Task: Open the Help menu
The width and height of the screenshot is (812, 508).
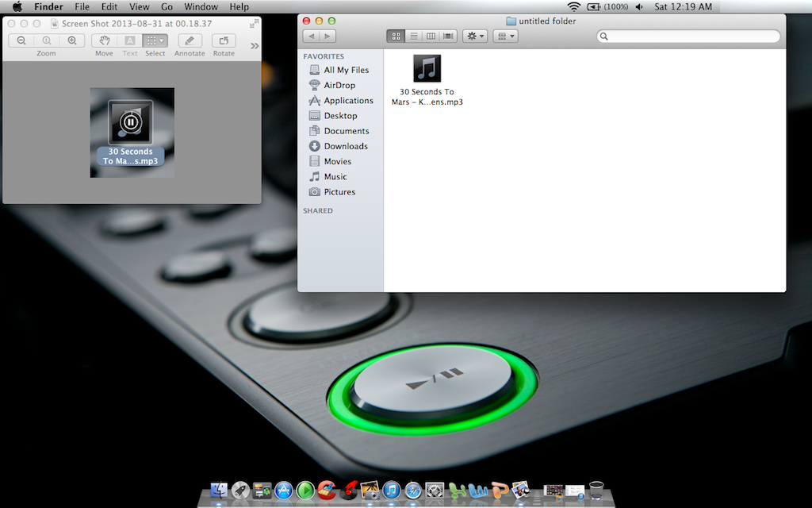Action: coord(239,6)
